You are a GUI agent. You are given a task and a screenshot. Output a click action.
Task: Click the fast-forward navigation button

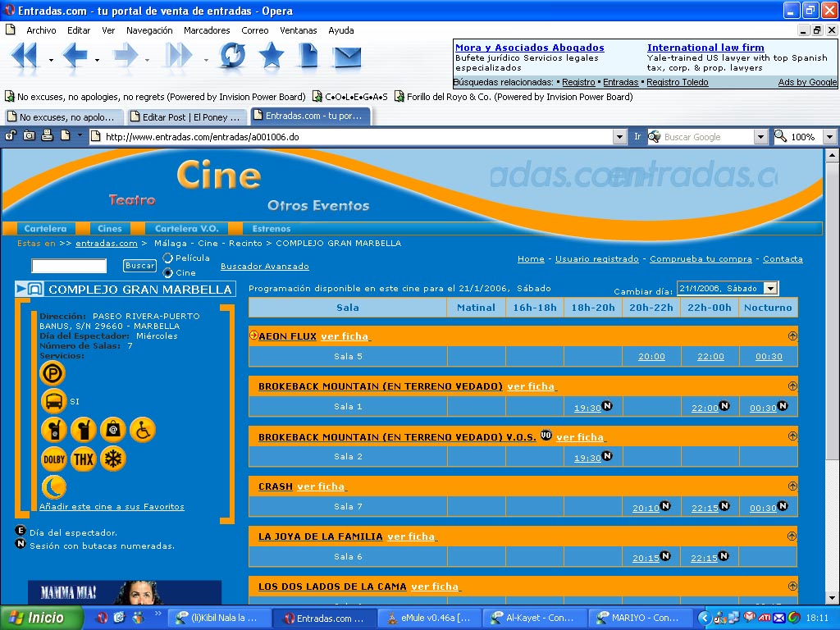point(179,55)
